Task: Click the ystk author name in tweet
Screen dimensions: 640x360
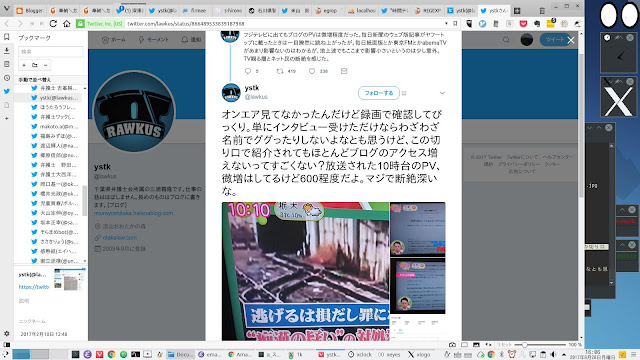Action: point(252,88)
